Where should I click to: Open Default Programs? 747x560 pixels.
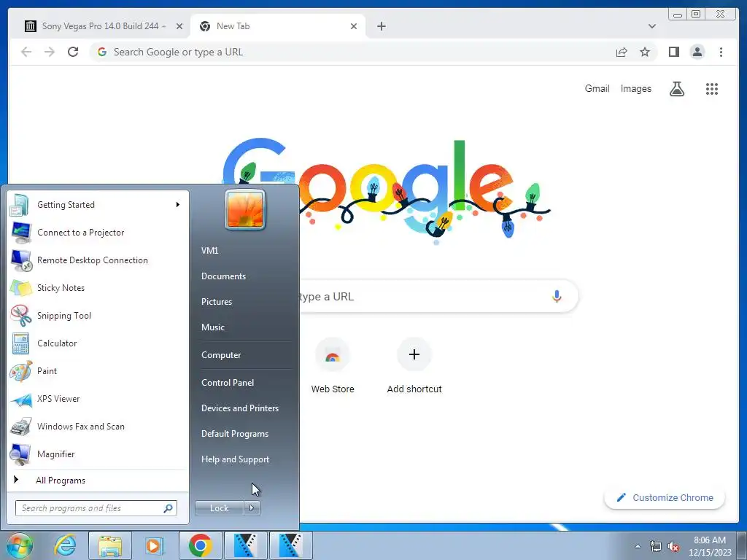234,434
